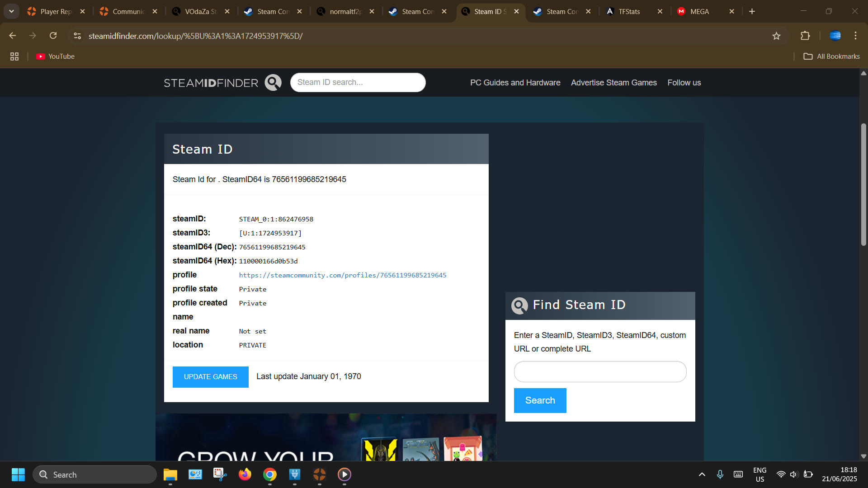Click the blue Search button
868x488 pixels.
click(540, 400)
